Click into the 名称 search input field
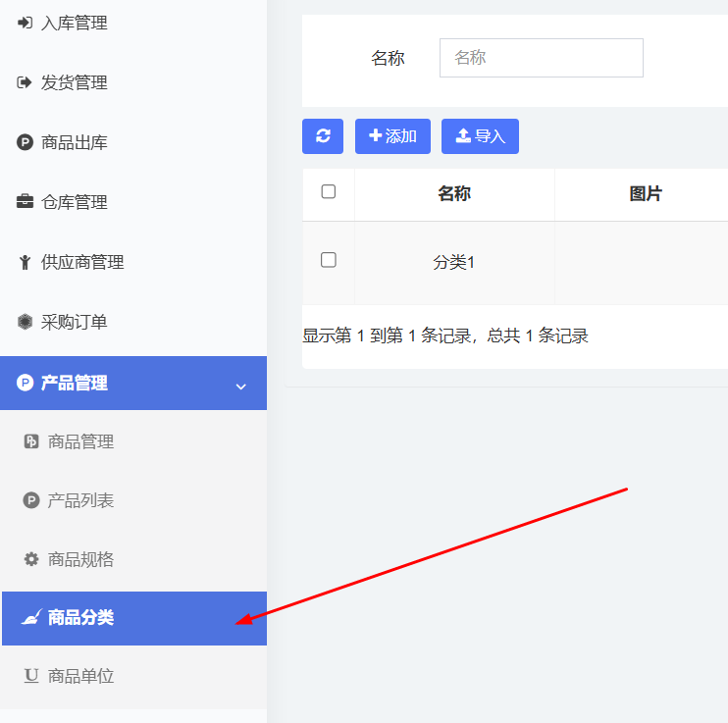 click(541, 58)
